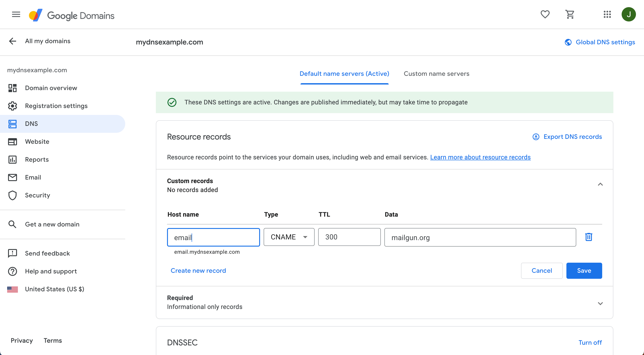Expand the Required informational records section

point(600,303)
